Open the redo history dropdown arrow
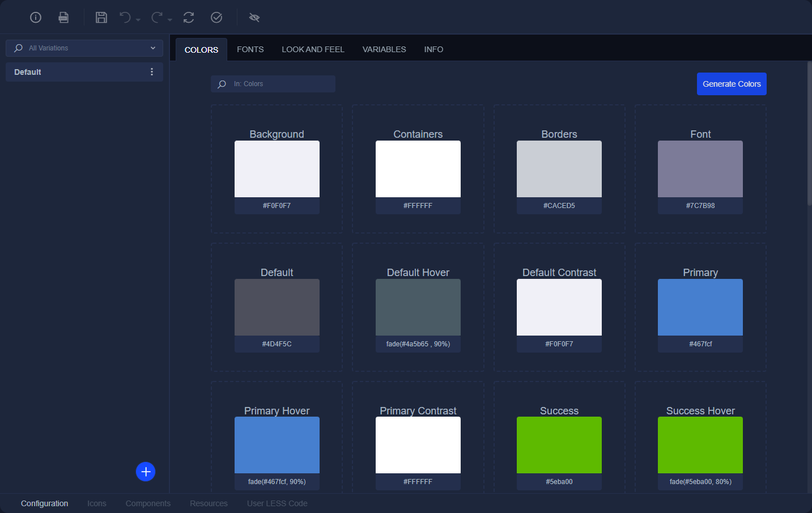The width and height of the screenshot is (812, 513). 170,20
